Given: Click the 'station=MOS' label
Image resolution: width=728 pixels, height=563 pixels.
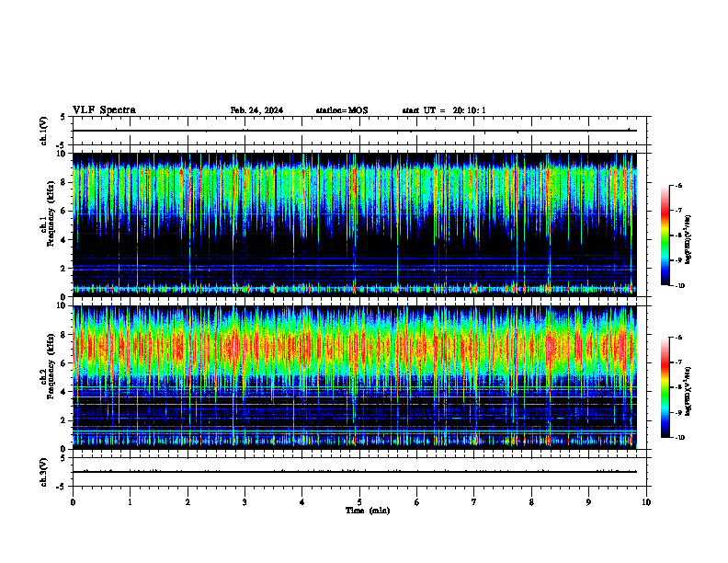Looking at the screenshot, I should click(342, 110).
